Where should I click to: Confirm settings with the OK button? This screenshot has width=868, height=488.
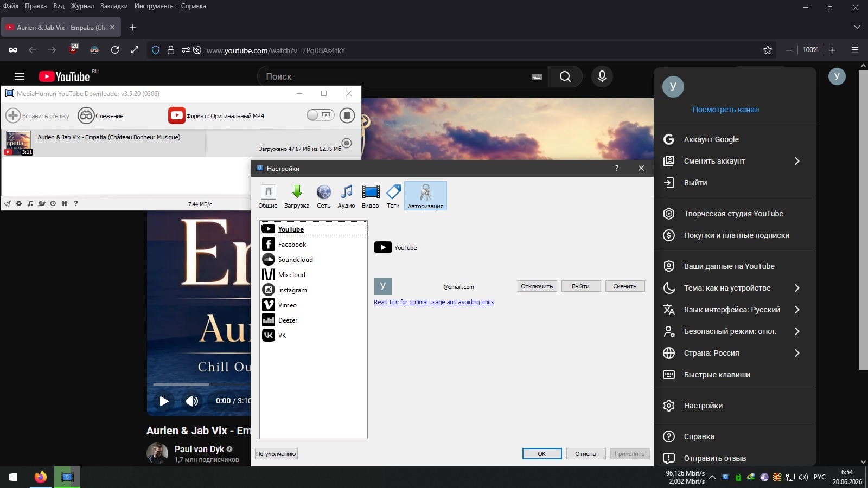[542, 454]
